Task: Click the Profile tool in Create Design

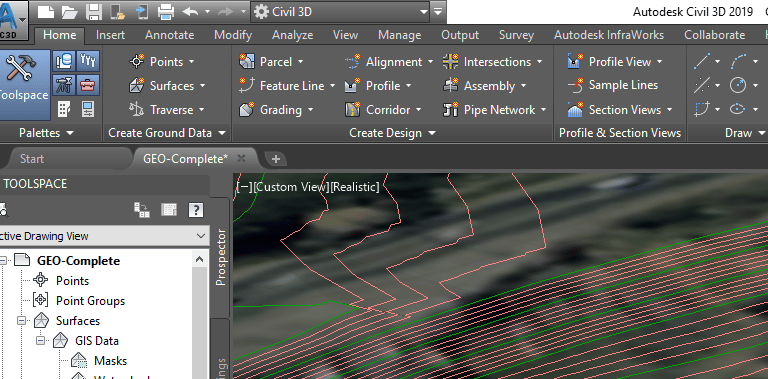Action: [x=379, y=86]
